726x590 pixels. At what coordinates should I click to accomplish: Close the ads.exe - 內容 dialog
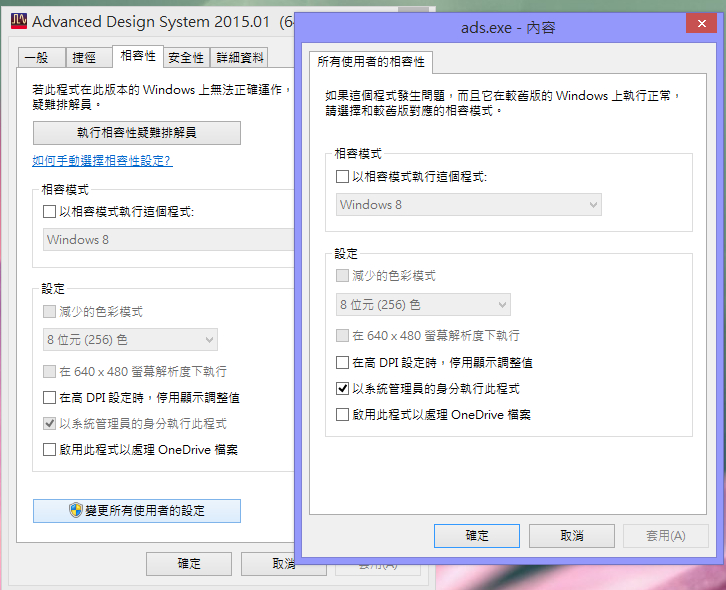[701, 23]
